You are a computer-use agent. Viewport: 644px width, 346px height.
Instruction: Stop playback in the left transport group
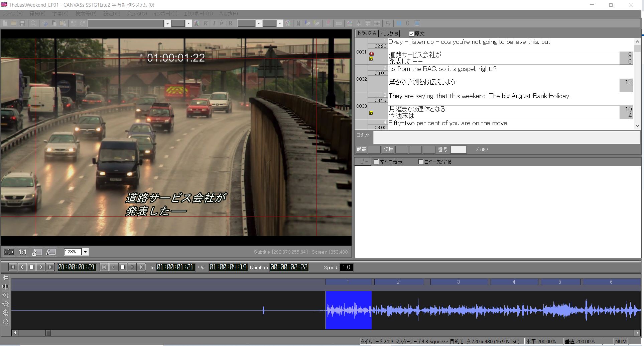(31, 267)
